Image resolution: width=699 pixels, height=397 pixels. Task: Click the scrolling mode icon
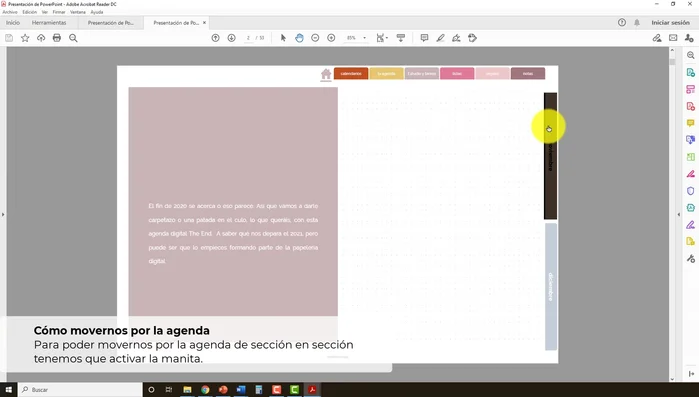pos(401,38)
